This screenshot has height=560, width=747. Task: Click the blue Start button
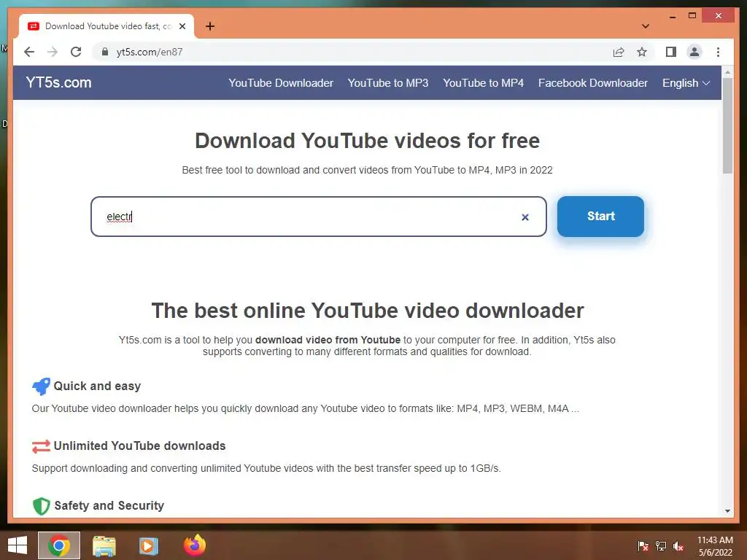(x=600, y=216)
